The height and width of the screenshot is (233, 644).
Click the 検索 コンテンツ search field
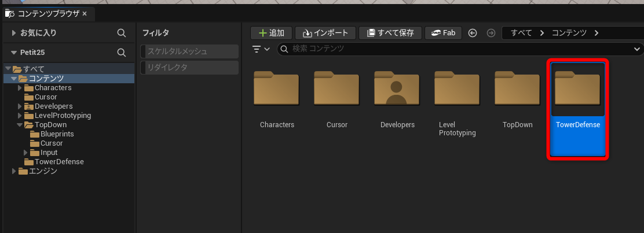pyautogui.click(x=452, y=49)
